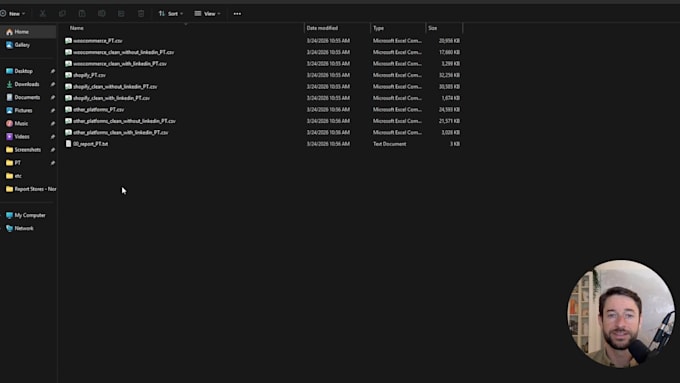
Task: Open the Sort dropdown
Action: tap(170, 14)
